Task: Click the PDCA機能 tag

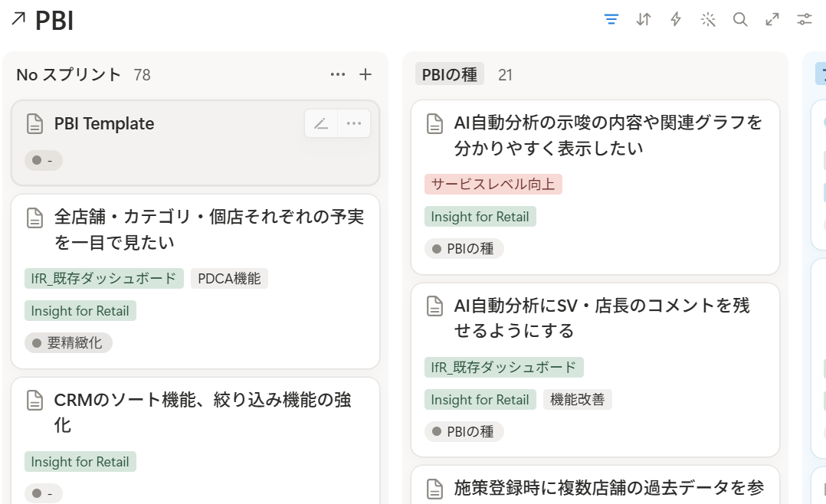Action: tap(229, 279)
